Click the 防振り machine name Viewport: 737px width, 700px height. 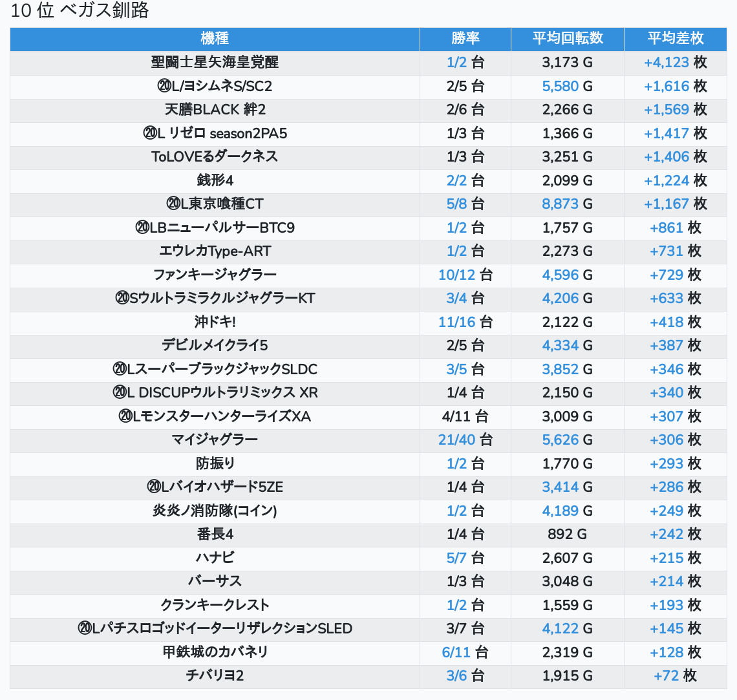(215, 463)
